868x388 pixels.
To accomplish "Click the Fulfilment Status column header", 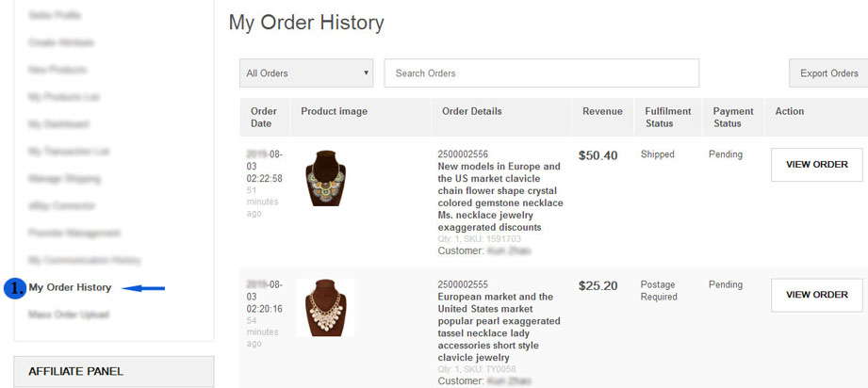I will (665, 118).
